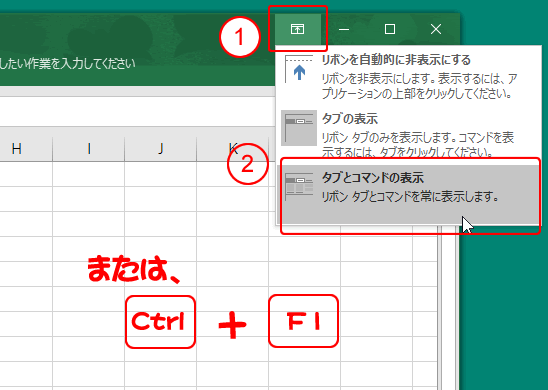Click the first cell under column H
This screenshot has width=548, height=390.
click(x=26, y=174)
